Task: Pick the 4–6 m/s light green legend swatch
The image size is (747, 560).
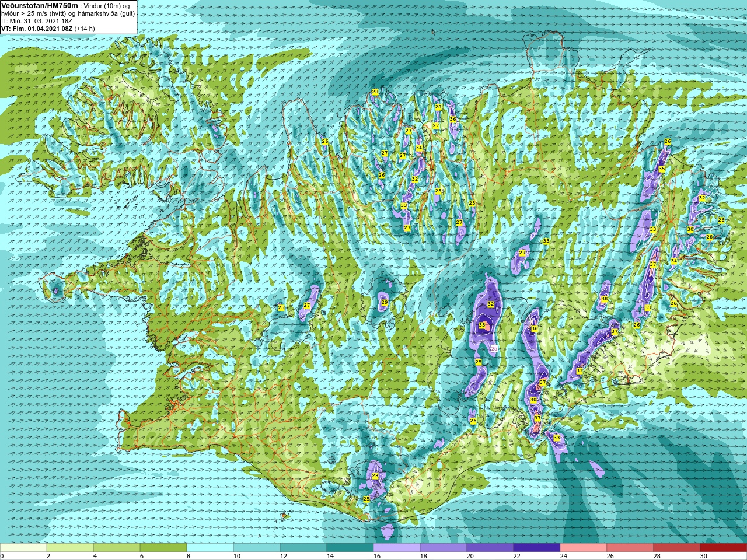Action: [117, 548]
